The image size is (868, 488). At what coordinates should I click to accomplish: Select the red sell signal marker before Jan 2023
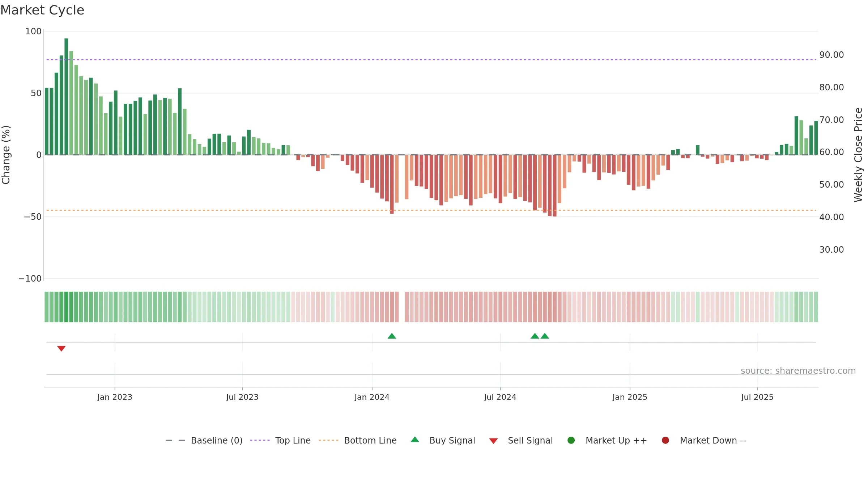tap(61, 348)
